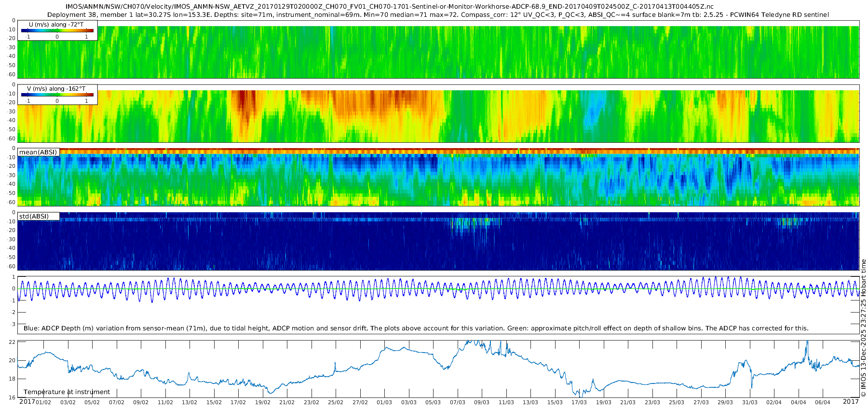Click the 31/03 date tick label

[750, 402]
